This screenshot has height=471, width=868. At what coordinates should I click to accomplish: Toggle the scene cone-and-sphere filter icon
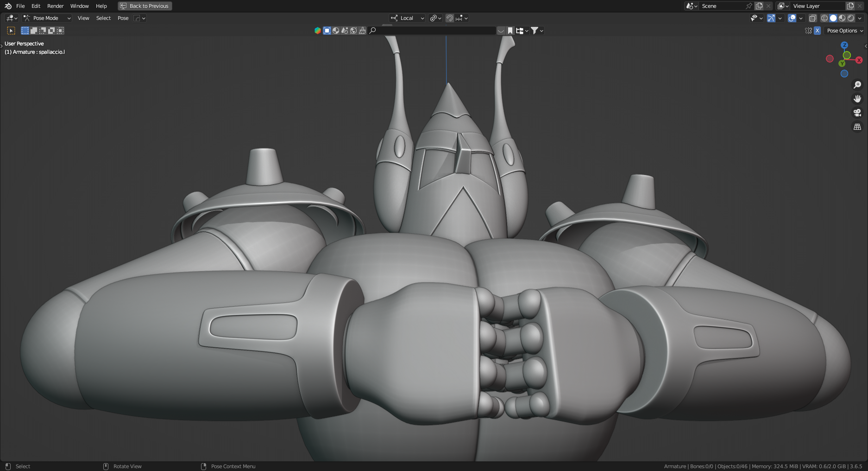345,31
